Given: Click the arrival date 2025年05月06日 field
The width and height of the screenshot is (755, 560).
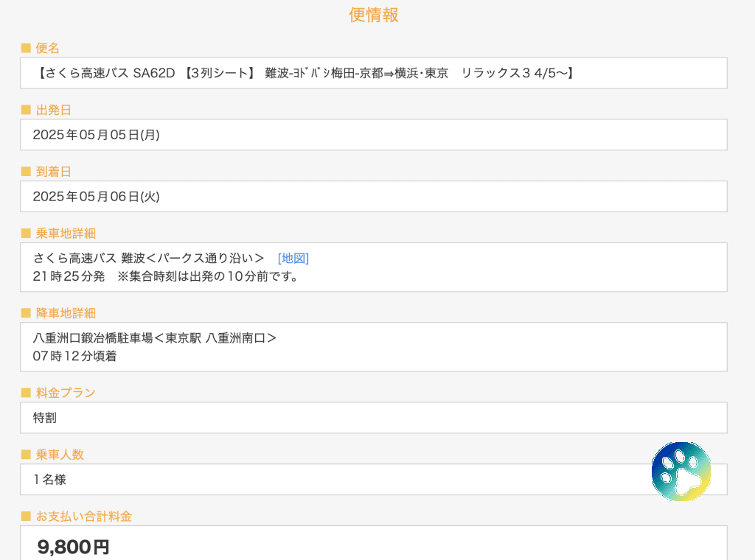Looking at the screenshot, I should [x=373, y=197].
